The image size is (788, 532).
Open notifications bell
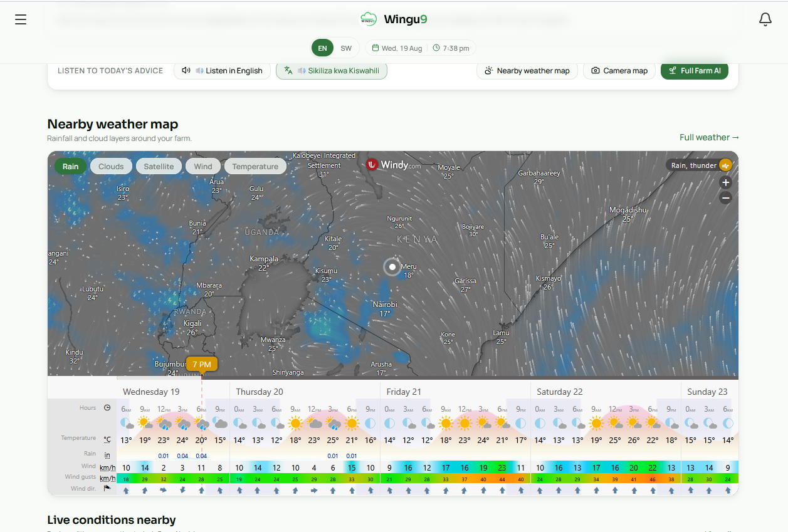tap(765, 19)
